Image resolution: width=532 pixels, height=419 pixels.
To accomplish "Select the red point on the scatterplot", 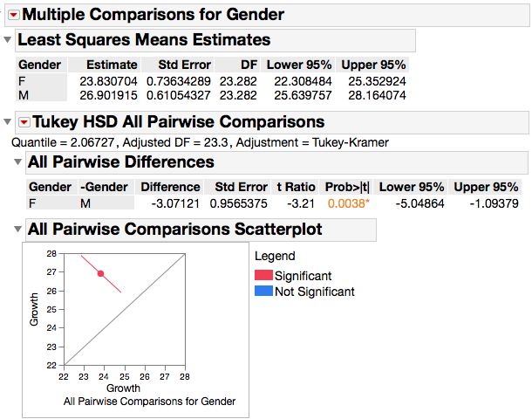I will click(x=101, y=274).
